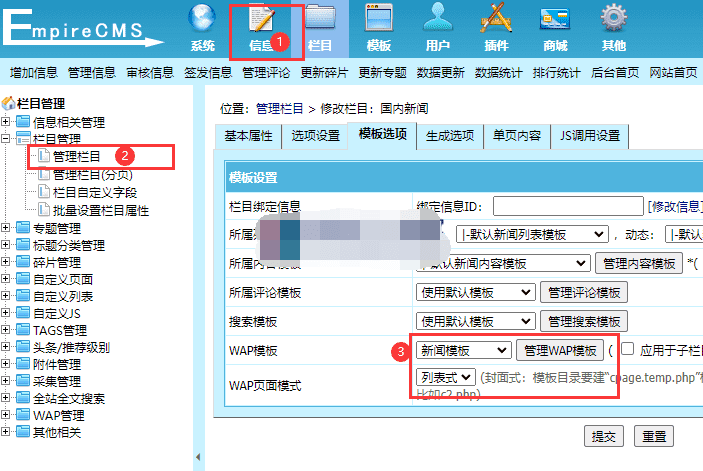Click the 管理评论模板 button

(584, 293)
